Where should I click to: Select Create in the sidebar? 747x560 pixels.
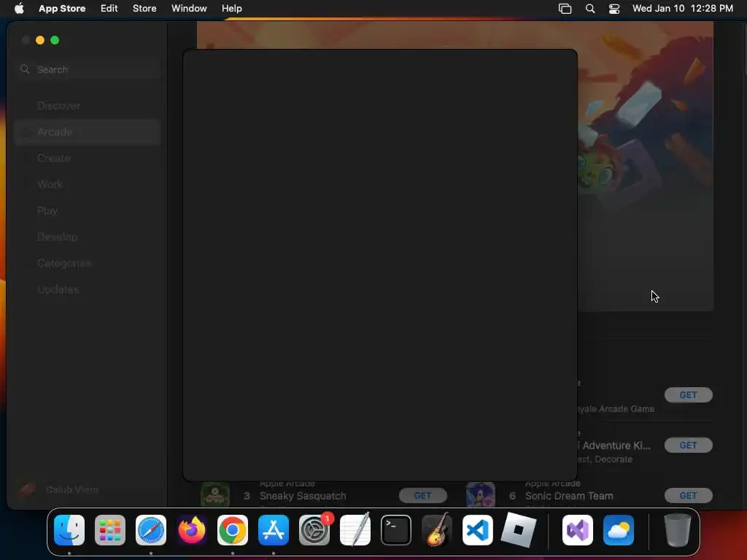[88, 158]
